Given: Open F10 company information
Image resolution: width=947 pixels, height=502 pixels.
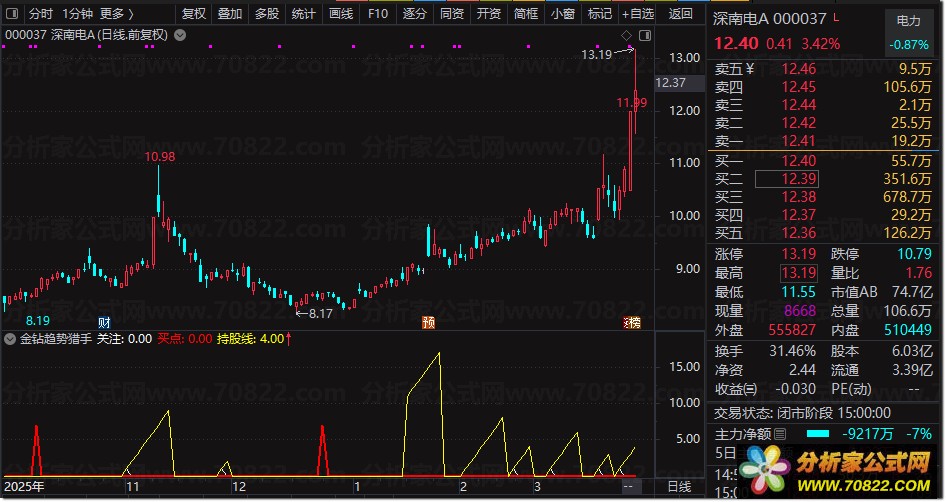Looking at the screenshot, I should tap(378, 13).
